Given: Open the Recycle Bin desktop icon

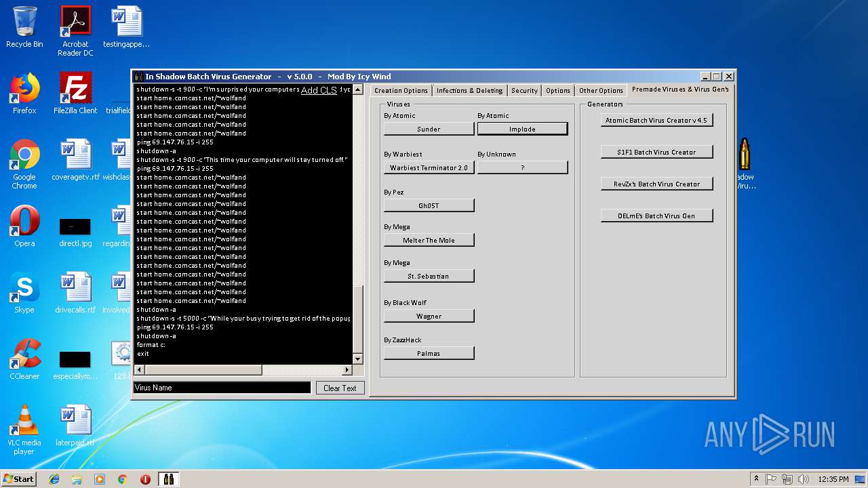Looking at the screenshot, I should pyautogui.click(x=24, y=27).
